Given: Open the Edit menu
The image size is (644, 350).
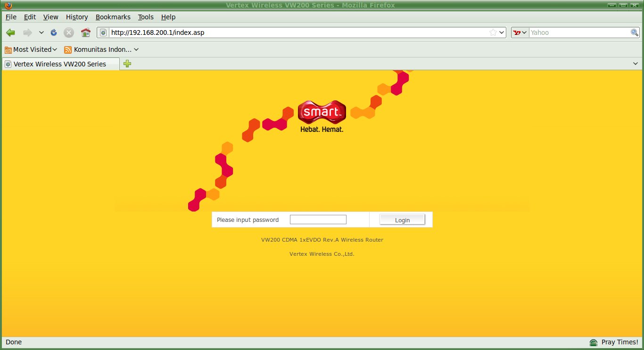Looking at the screenshot, I should (30, 17).
